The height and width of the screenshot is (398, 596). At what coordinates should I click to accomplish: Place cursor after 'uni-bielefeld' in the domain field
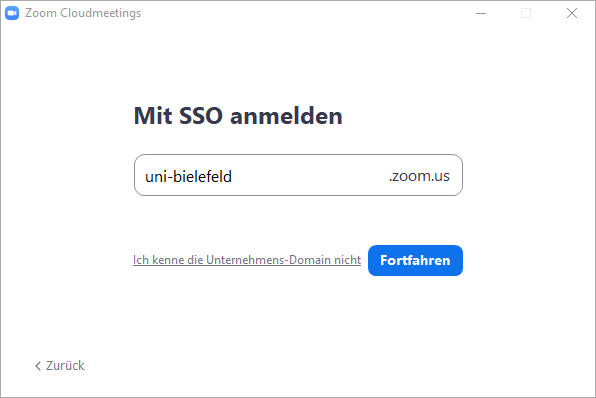pyautogui.click(x=233, y=176)
